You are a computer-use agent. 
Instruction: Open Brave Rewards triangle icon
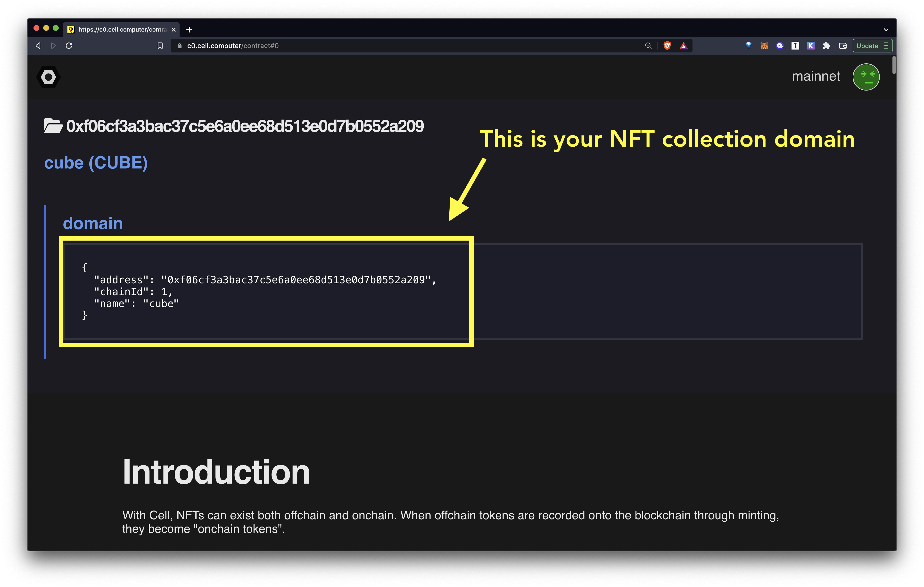tap(683, 46)
